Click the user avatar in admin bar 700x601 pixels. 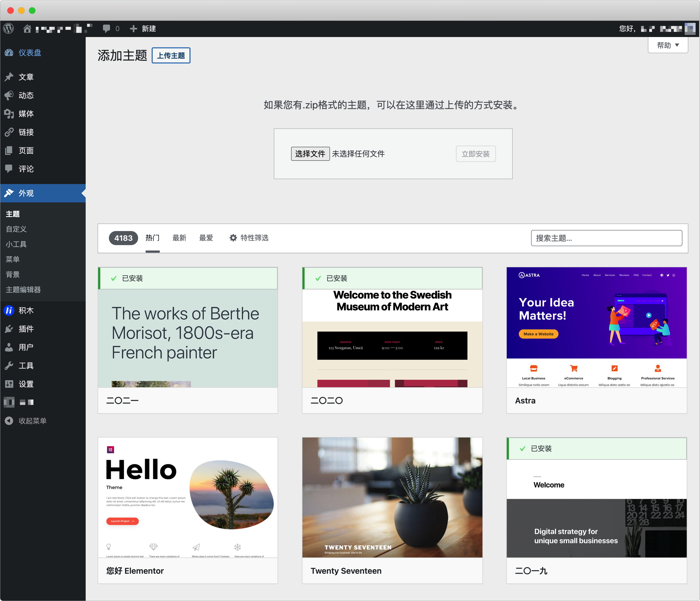tap(690, 29)
